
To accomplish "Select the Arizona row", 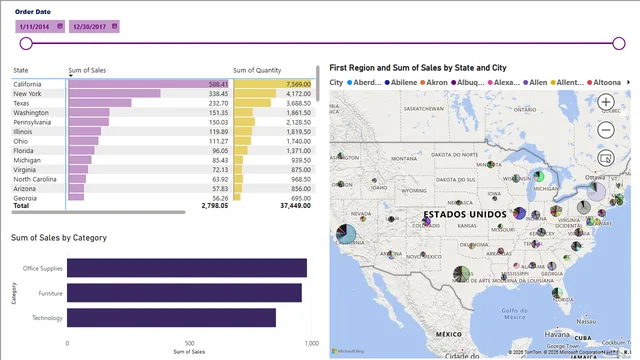I will tap(162, 189).
